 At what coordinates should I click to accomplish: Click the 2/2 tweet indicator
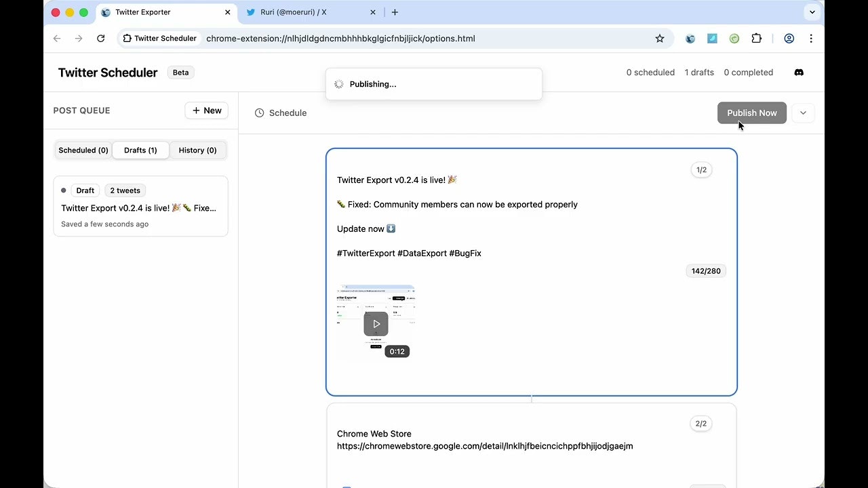click(x=701, y=424)
